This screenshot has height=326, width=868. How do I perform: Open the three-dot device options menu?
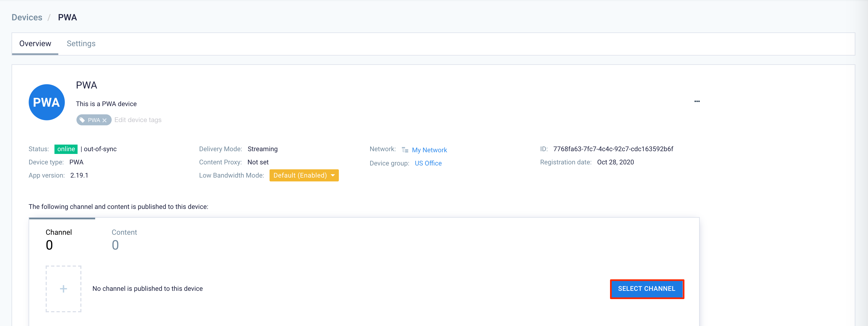pyautogui.click(x=697, y=101)
